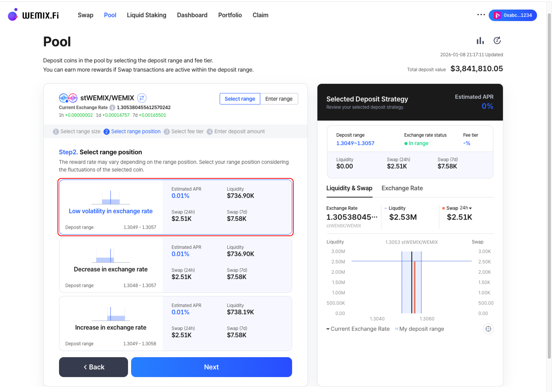Viewport: 552px width, 392px height.
Task: Switch to Enter range mode
Action: coord(279,99)
